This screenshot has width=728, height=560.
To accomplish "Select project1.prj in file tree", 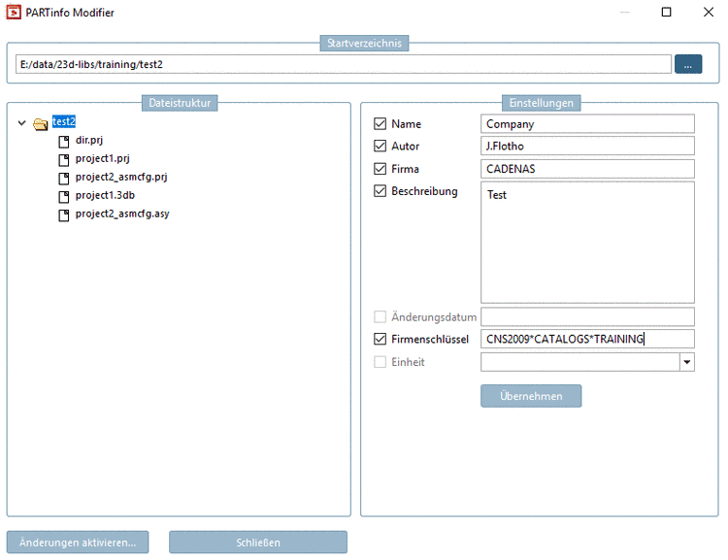I will [103, 159].
